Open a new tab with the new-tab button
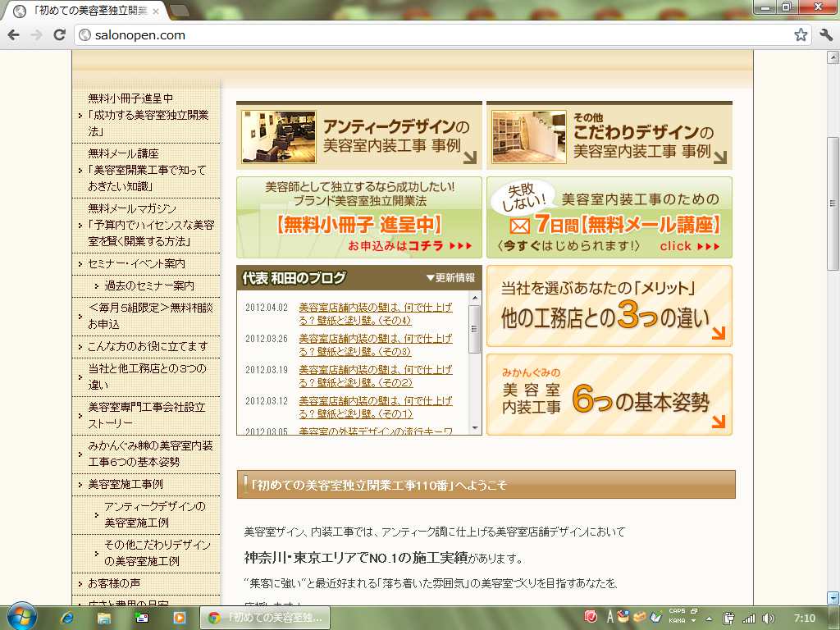Screen dimensions: 840x630 point(180,10)
